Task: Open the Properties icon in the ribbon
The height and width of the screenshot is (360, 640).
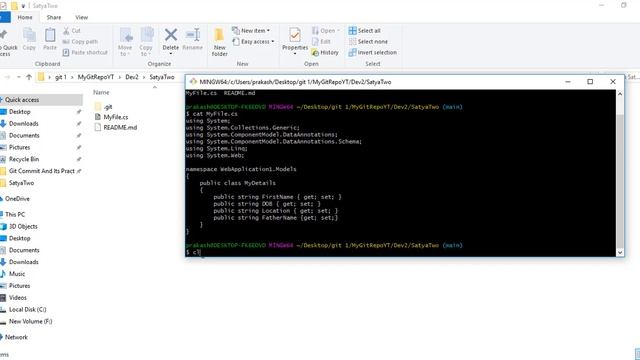Action: [x=295, y=36]
